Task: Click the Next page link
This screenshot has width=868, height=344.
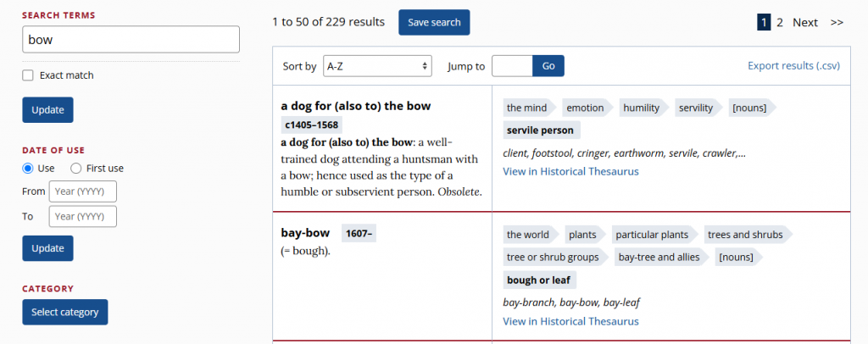Action: tap(805, 22)
